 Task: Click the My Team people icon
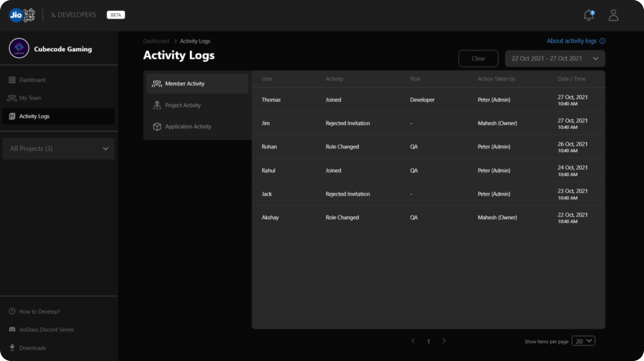(12, 98)
